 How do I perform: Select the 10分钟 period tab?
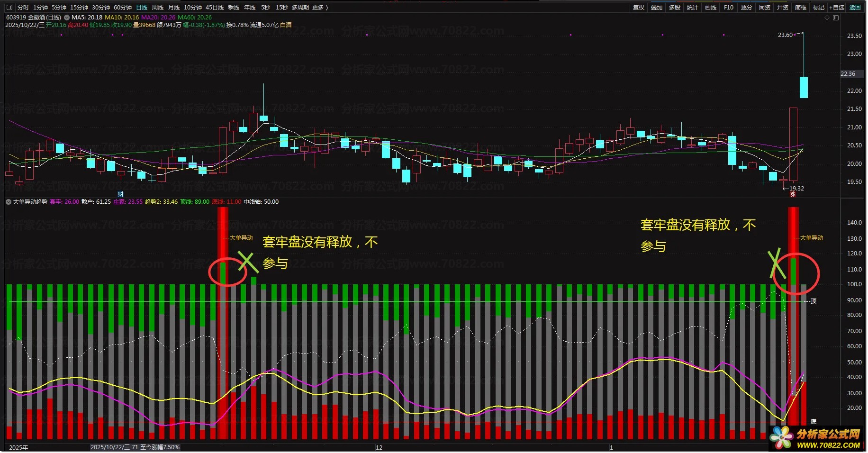click(x=193, y=8)
